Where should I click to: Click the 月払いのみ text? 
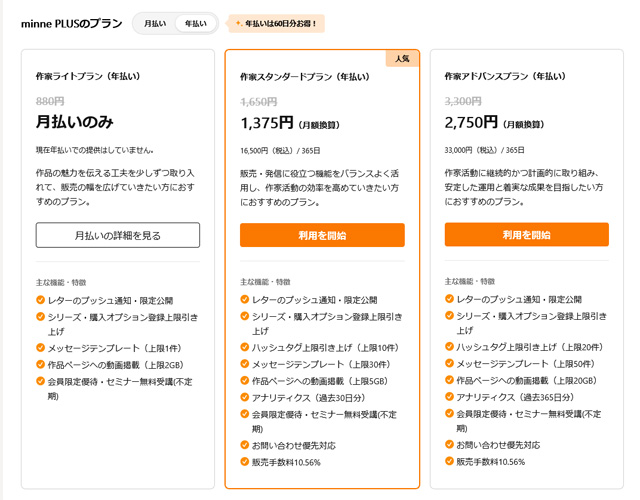[75, 122]
